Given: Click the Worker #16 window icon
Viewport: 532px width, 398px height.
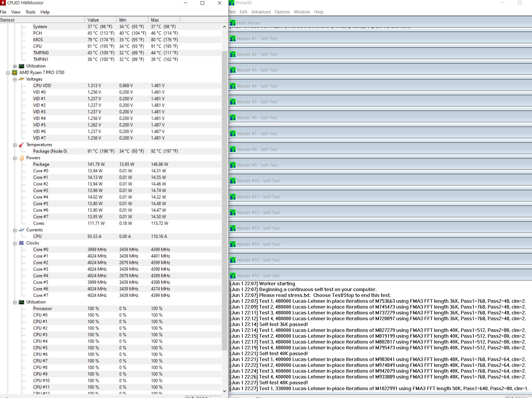Looking at the screenshot, I should tap(233, 276).
